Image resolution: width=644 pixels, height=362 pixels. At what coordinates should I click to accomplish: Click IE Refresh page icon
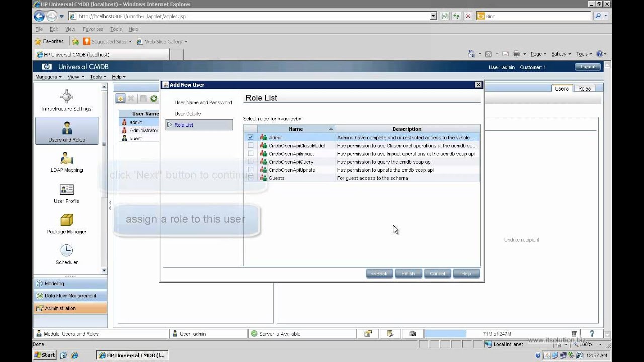[x=456, y=16]
